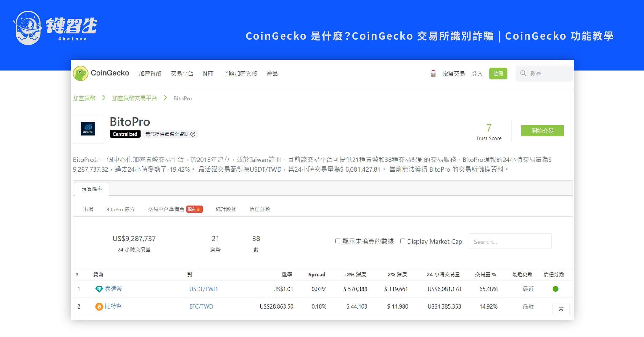
Task: Open the BTC/TWD pair link
Action: 201,306
